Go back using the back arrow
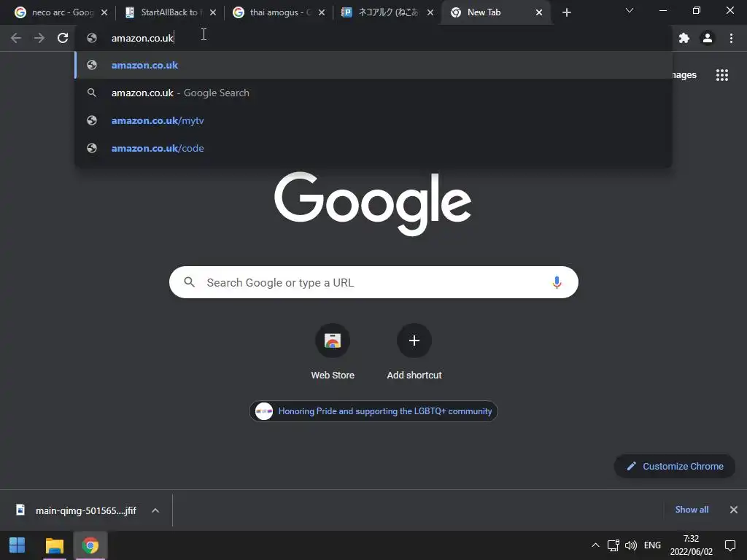Viewport: 747px width, 560px height. 16,38
